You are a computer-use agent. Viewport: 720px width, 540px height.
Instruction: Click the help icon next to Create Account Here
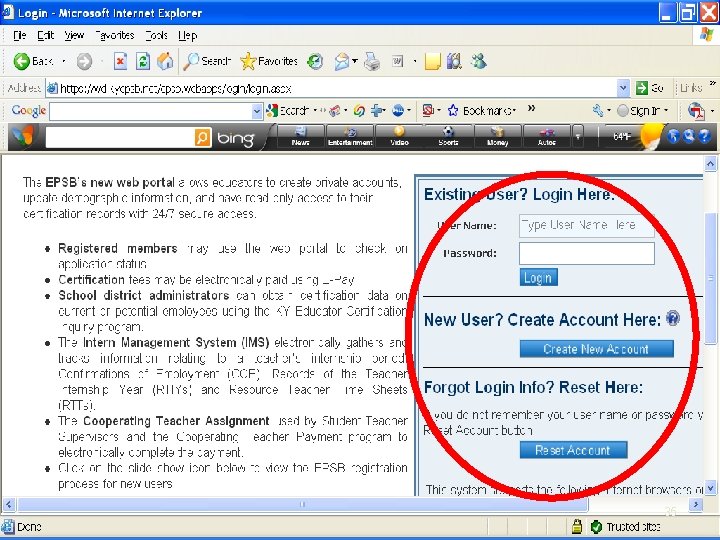(x=673, y=318)
